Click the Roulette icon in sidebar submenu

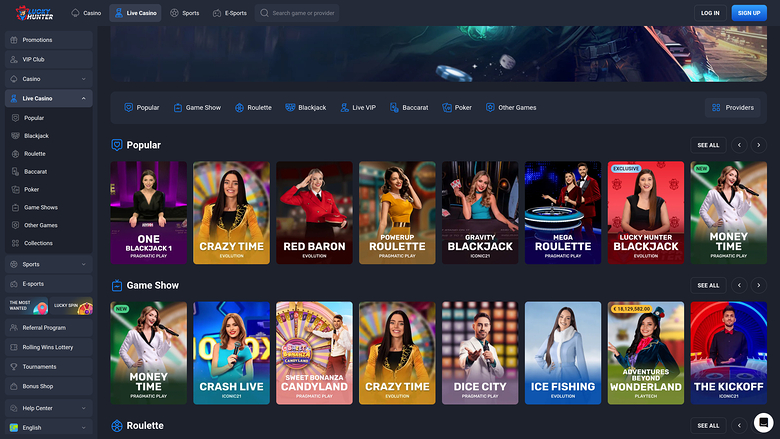pyautogui.click(x=15, y=154)
